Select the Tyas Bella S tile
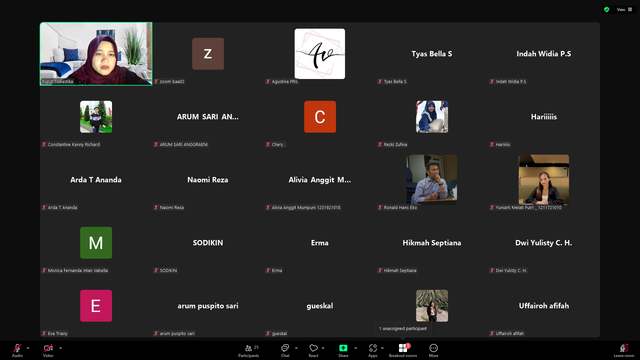The width and height of the screenshot is (640, 360). click(432, 54)
